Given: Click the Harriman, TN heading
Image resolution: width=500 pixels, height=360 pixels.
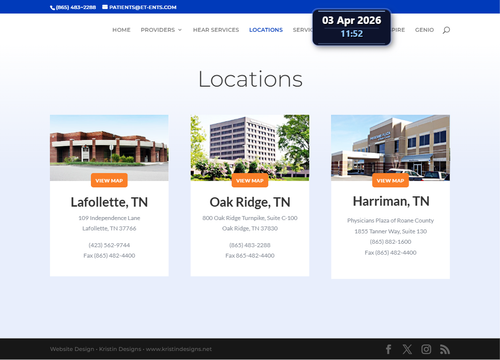Looking at the screenshot, I should (x=391, y=201).
